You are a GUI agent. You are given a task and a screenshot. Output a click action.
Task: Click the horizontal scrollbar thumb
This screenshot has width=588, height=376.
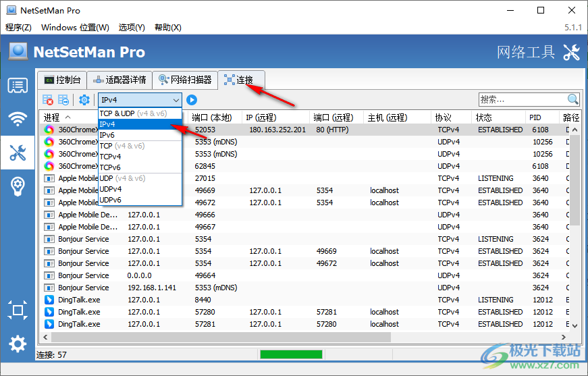coord(221,337)
